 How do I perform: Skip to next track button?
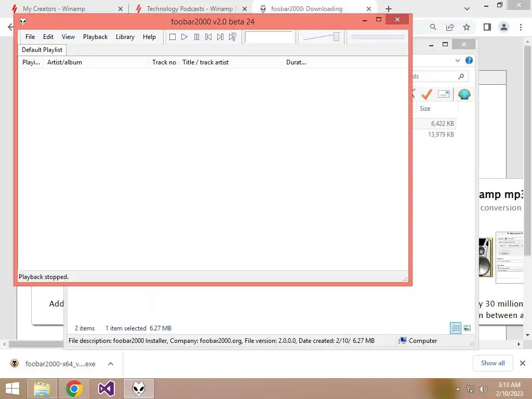(x=220, y=37)
